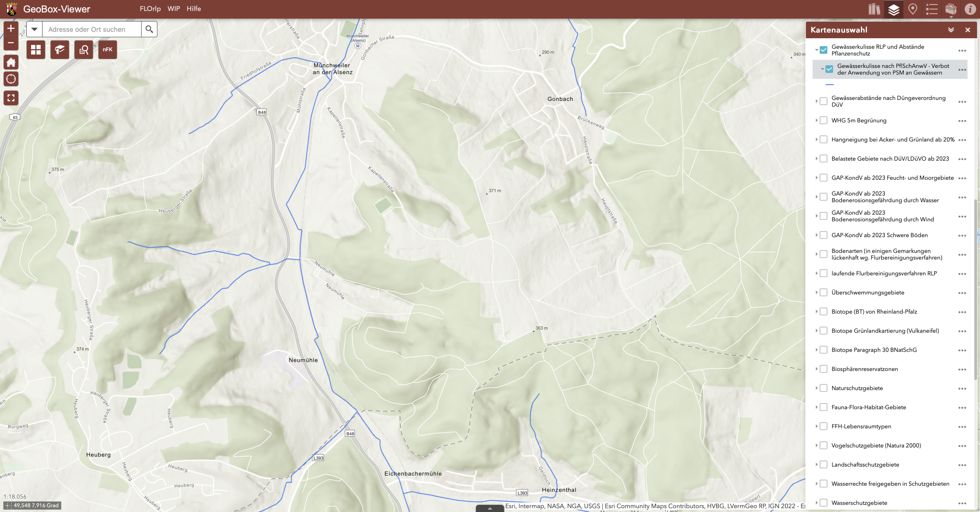
Task: Click the search magnifier button
Action: point(149,29)
